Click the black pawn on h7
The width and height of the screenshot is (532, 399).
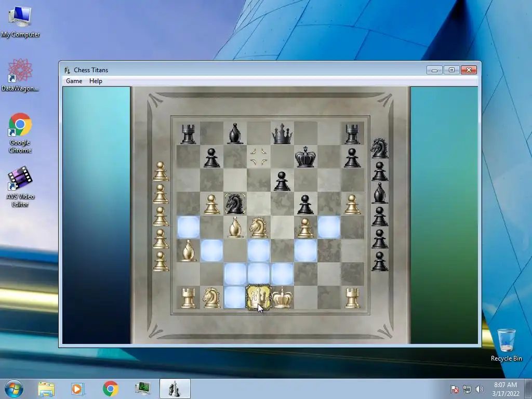pyautogui.click(x=352, y=157)
